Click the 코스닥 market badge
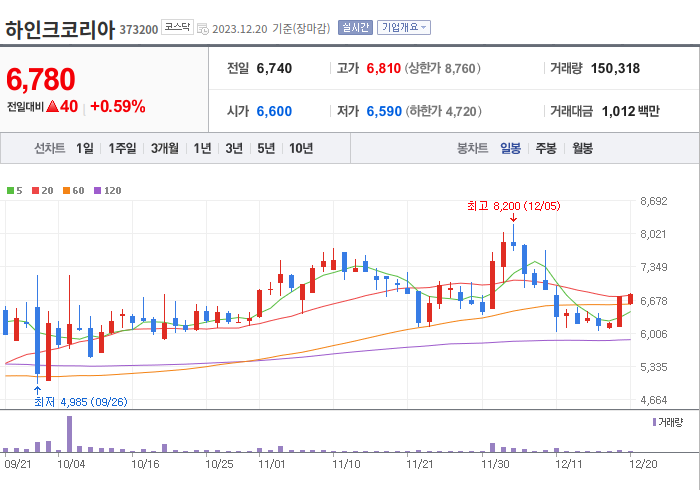700x490 pixels. tap(177, 27)
